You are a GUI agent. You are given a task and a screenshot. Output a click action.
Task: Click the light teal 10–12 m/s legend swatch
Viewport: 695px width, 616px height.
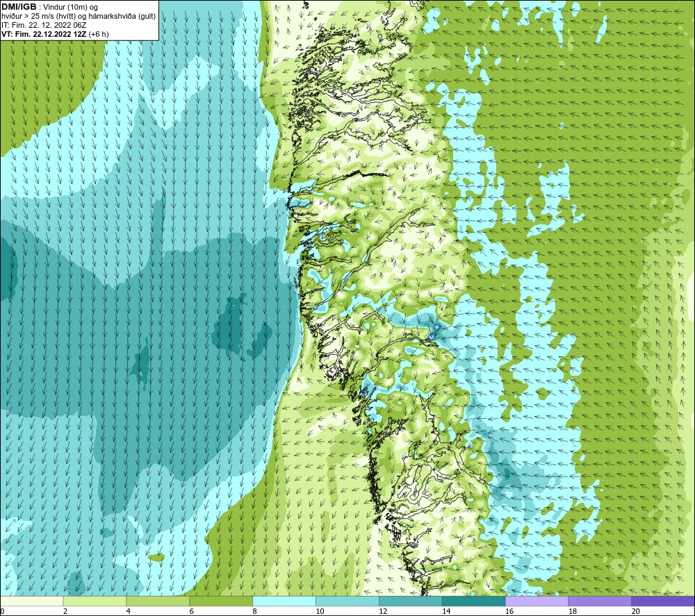coord(347,601)
